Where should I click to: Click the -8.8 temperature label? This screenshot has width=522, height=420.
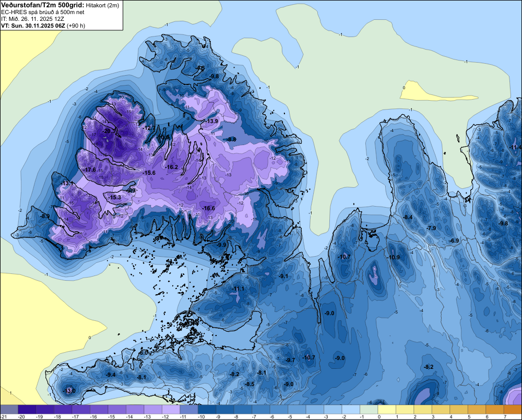231,139
